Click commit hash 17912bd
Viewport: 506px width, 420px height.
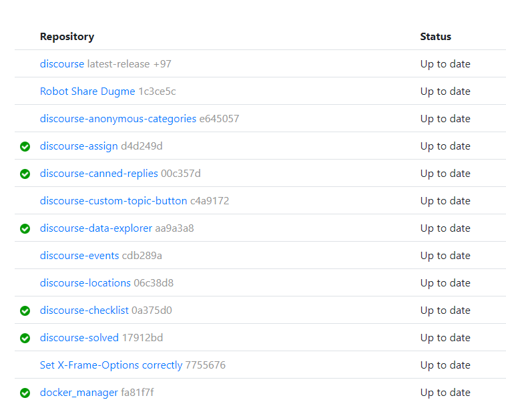tap(142, 338)
